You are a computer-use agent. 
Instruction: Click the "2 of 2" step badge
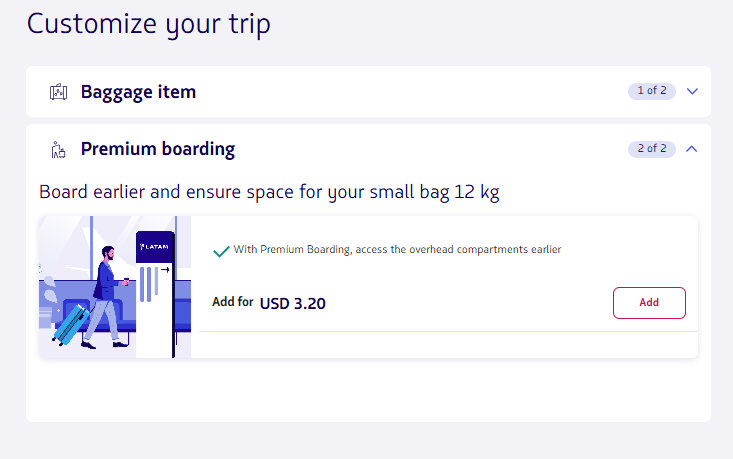(651, 149)
